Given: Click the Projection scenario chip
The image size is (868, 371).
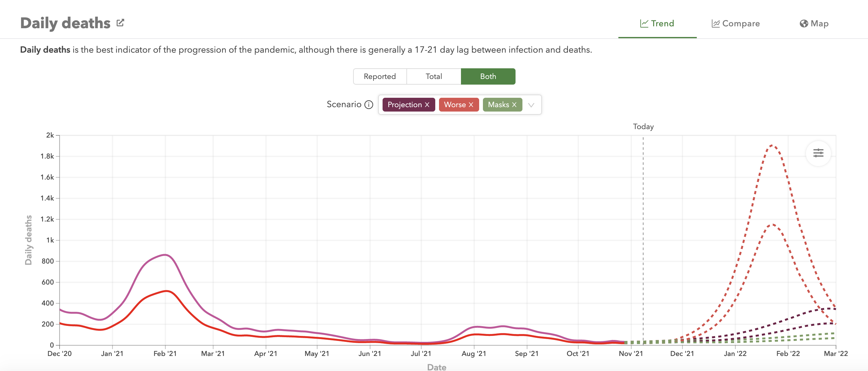Looking at the screenshot, I should (x=405, y=105).
